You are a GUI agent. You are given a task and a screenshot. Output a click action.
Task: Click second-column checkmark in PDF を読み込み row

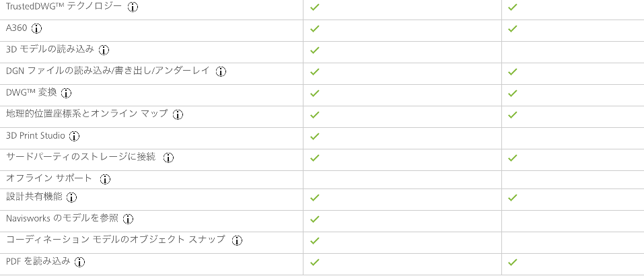[x=512, y=262]
